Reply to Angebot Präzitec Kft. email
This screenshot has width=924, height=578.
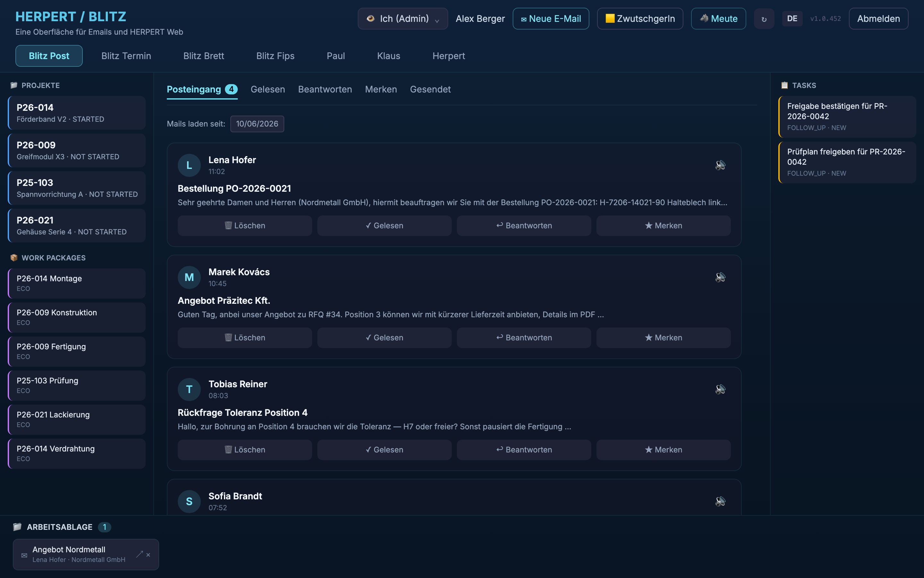pos(524,337)
